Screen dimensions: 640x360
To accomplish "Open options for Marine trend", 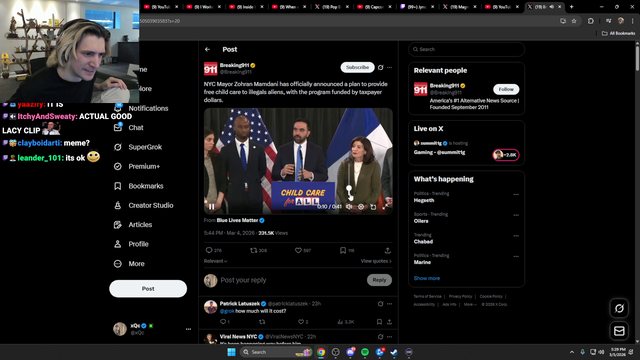I will tap(516, 257).
